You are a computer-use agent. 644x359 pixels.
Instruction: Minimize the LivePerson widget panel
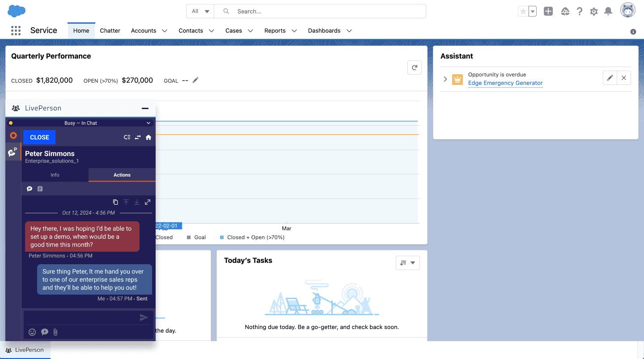[145, 108]
